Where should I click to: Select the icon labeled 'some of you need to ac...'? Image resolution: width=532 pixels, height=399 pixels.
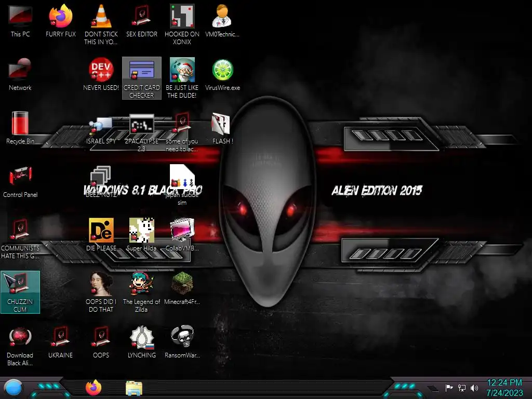point(182,132)
